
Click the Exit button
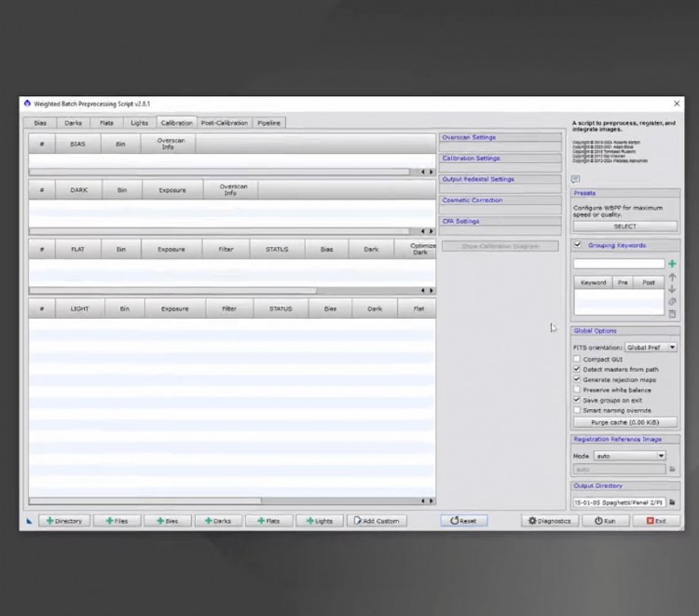click(656, 521)
